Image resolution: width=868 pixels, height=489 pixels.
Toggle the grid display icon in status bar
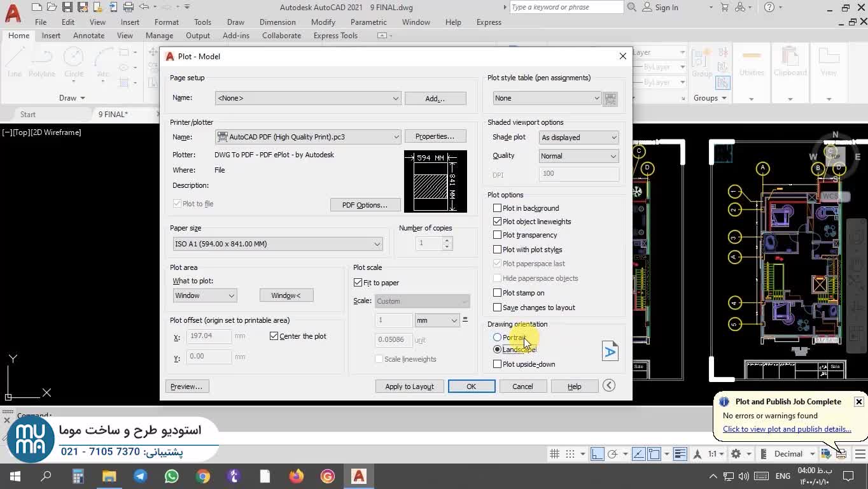tap(554, 454)
